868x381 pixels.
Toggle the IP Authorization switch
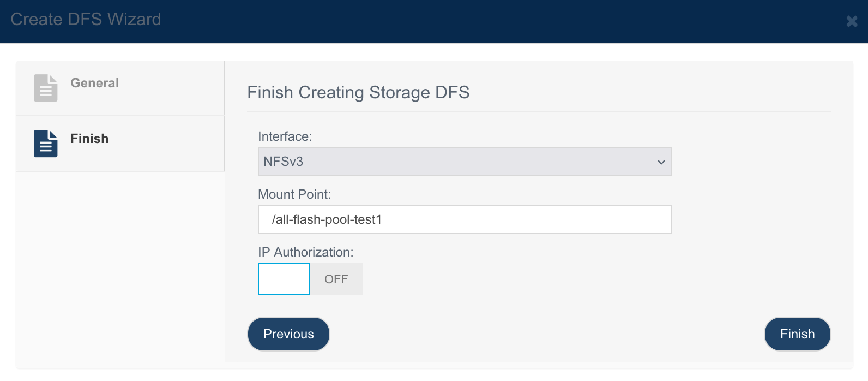(310, 279)
